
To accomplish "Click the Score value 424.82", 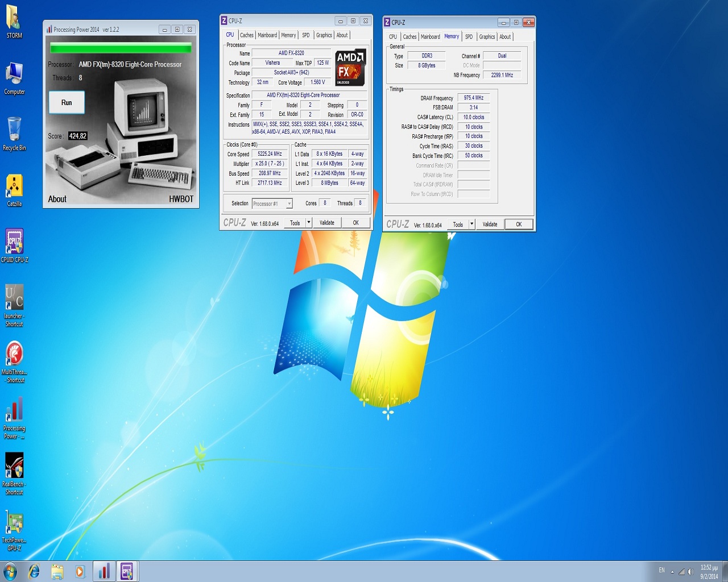I will [78, 136].
